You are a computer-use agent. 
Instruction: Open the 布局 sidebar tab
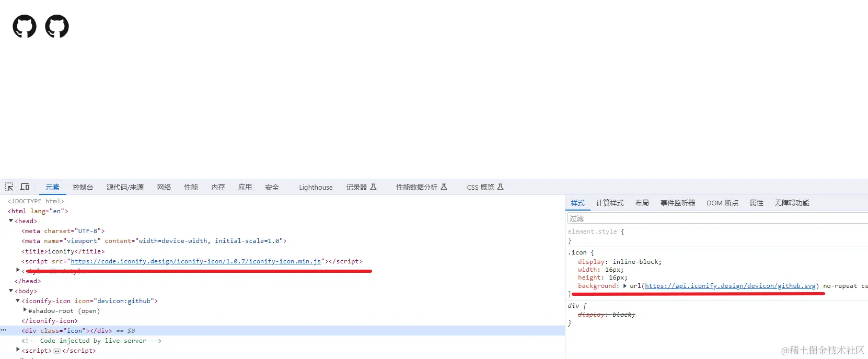(642, 203)
